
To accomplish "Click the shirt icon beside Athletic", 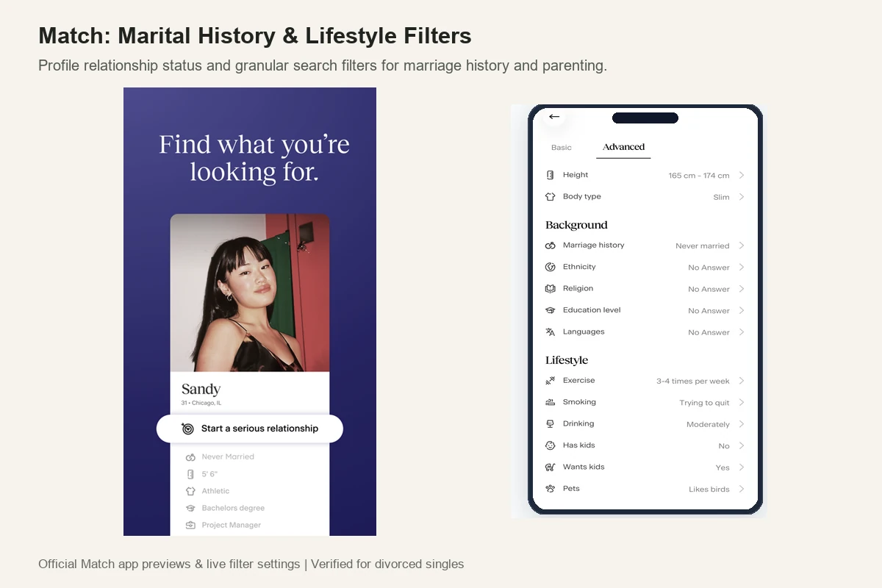I will pos(190,491).
